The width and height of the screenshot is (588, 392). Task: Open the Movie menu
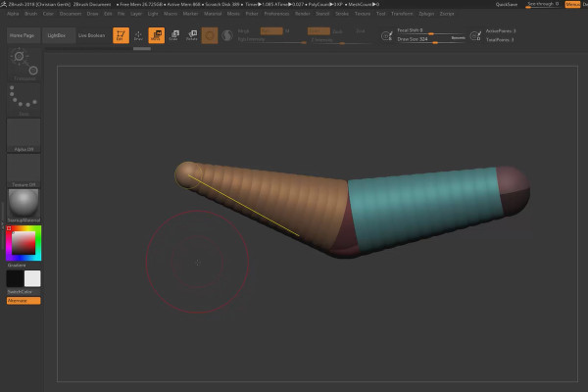point(233,14)
